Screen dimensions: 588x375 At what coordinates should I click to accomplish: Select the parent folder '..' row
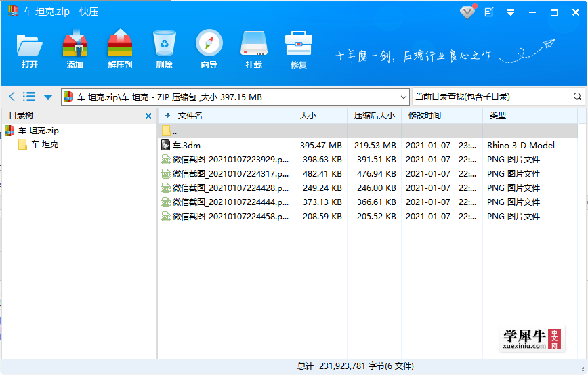(x=368, y=131)
